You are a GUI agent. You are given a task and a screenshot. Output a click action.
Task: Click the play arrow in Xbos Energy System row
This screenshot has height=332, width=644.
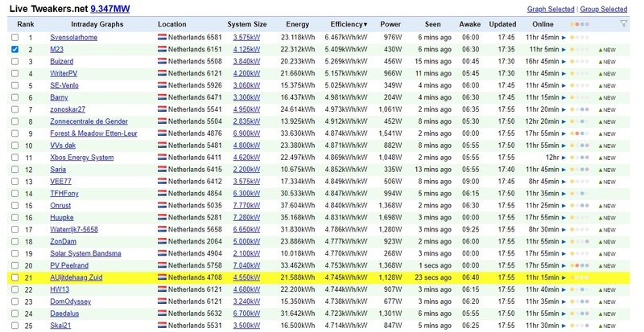(564, 158)
